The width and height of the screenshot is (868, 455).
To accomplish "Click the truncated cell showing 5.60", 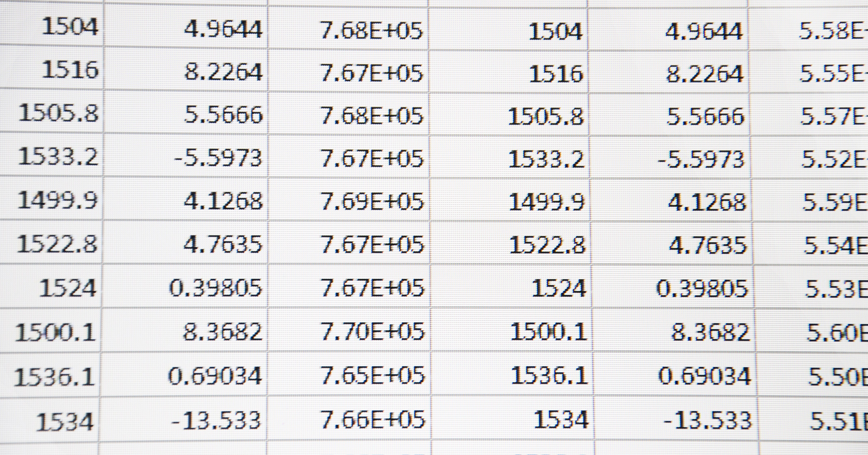I will 837,332.
